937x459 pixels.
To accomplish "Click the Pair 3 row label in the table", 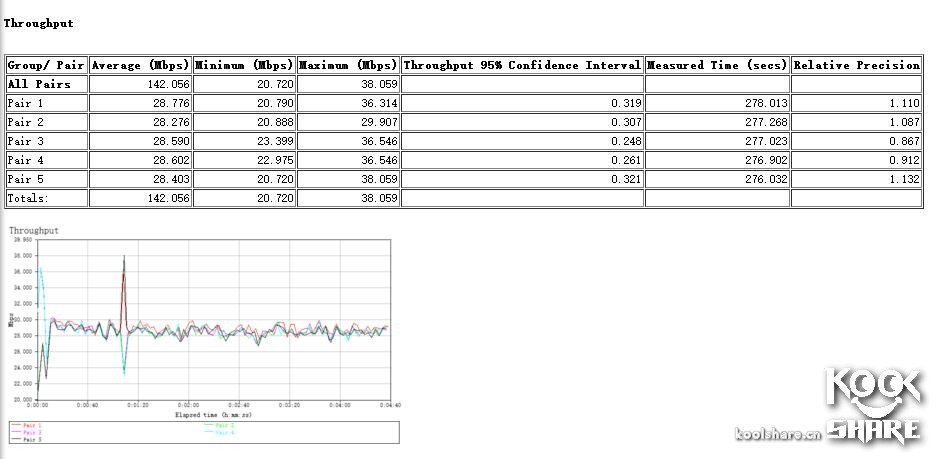I will tap(25, 142).
